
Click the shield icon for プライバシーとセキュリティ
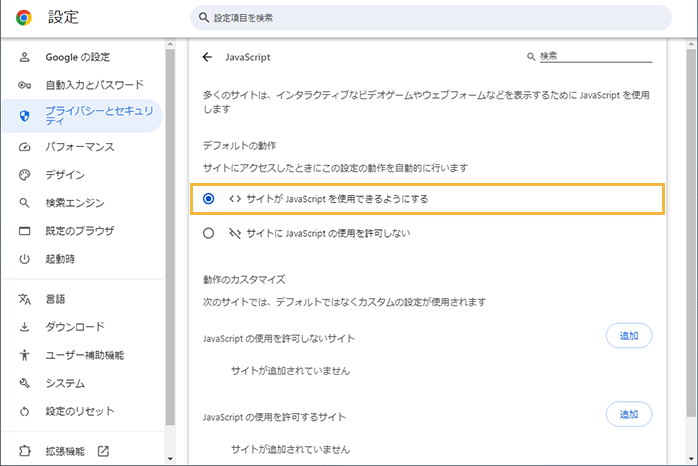[x=24, y=116]
